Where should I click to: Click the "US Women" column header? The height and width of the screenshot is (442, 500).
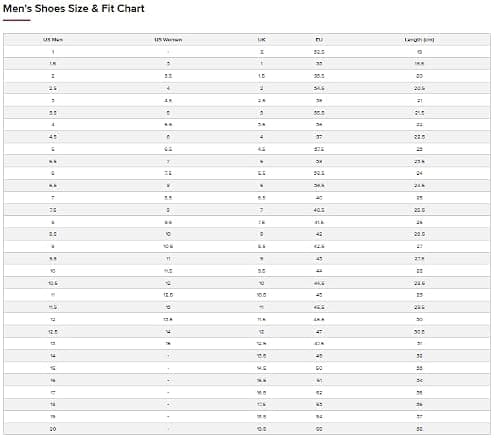coord(168,40)
